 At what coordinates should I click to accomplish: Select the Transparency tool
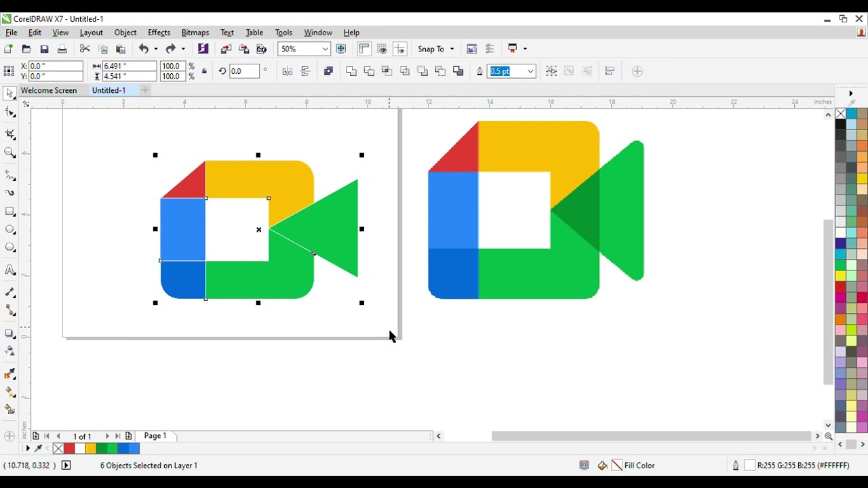click(x=9, y=350)
